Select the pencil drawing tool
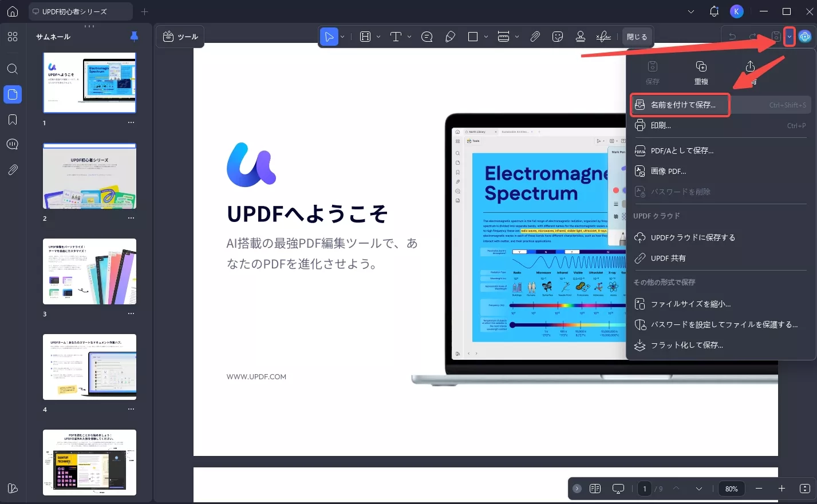 (450, 37)
